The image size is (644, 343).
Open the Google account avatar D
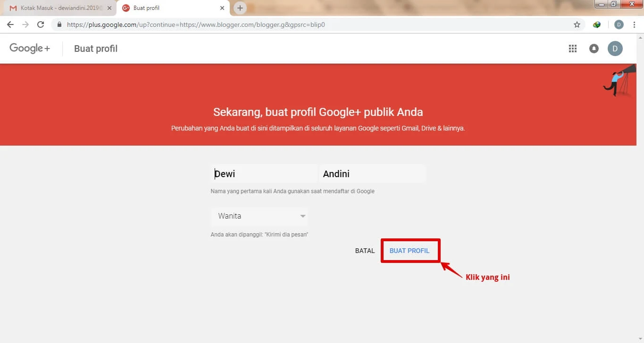pos(615,49)
